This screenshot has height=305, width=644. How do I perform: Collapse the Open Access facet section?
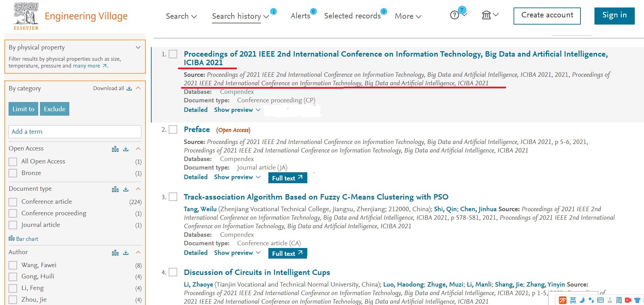tap(138, 148)
